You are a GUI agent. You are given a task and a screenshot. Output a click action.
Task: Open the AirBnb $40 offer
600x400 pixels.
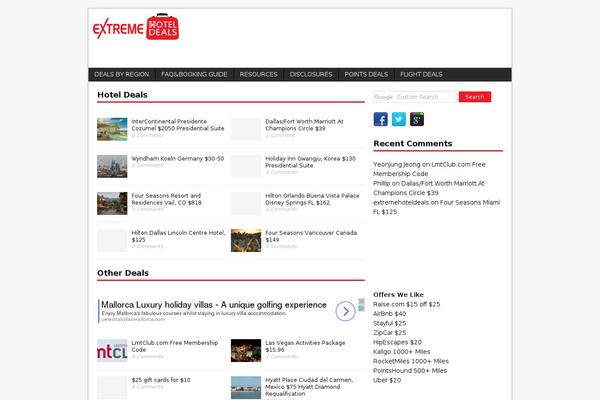pyautogui.click(x=390, y=313)
